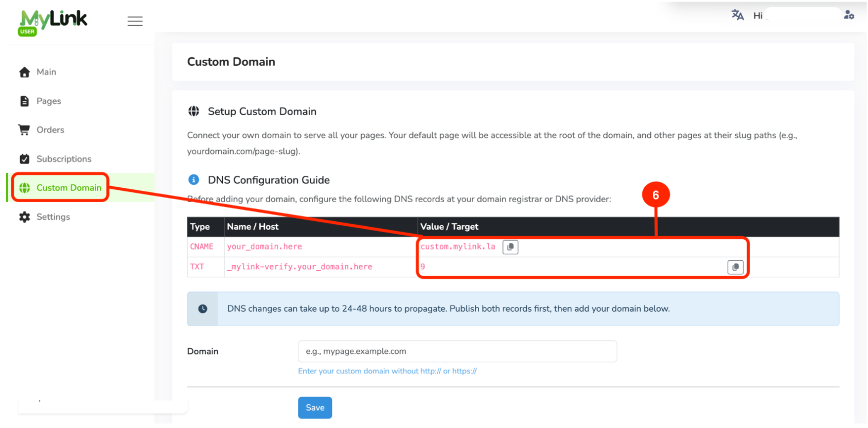Click the Settings gear icon
The image size is (868, 428).
point(24,217)
